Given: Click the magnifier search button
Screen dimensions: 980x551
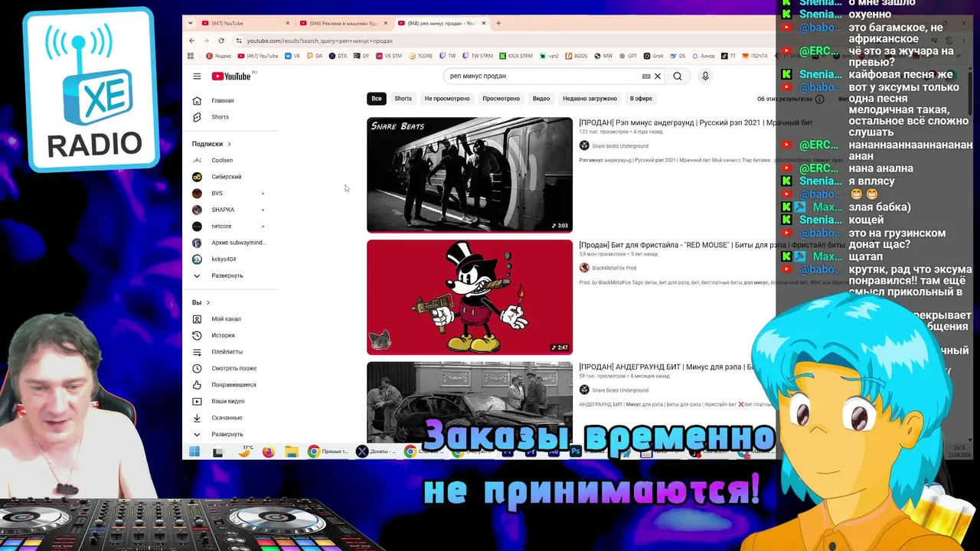Looking at the screenshot, I should (x=678, y=77).
